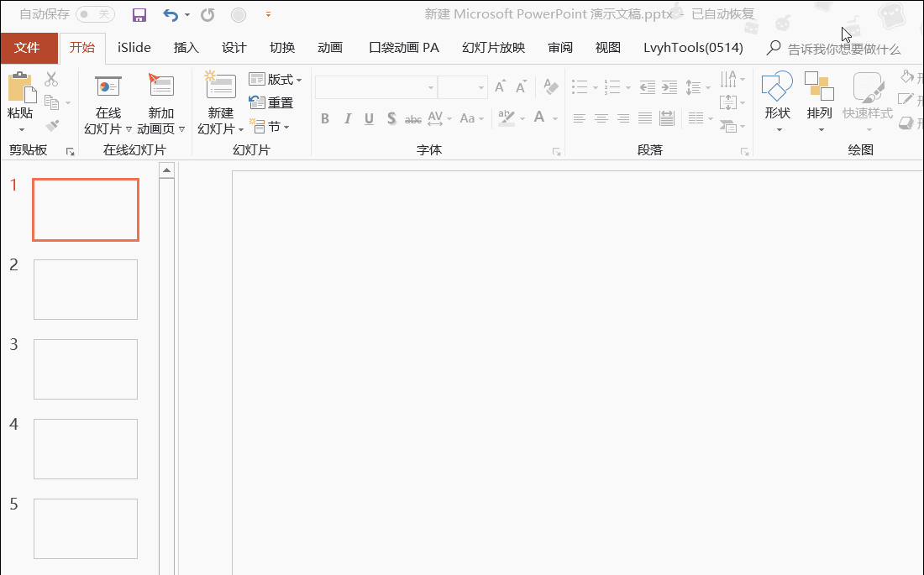Click the 在线幻灯片 online slides icon
The image size is (924, 575).
(108, 88)
